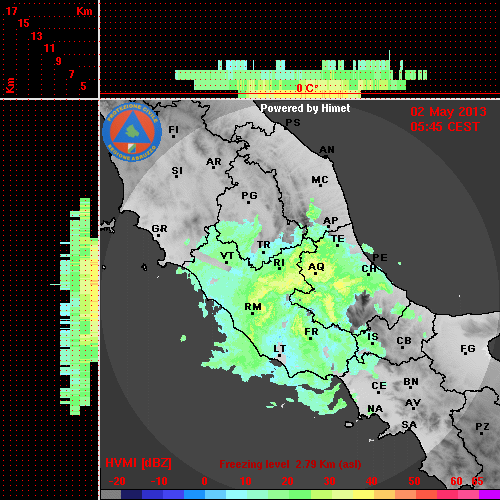Click the AQ city label

tap(316, 267)
